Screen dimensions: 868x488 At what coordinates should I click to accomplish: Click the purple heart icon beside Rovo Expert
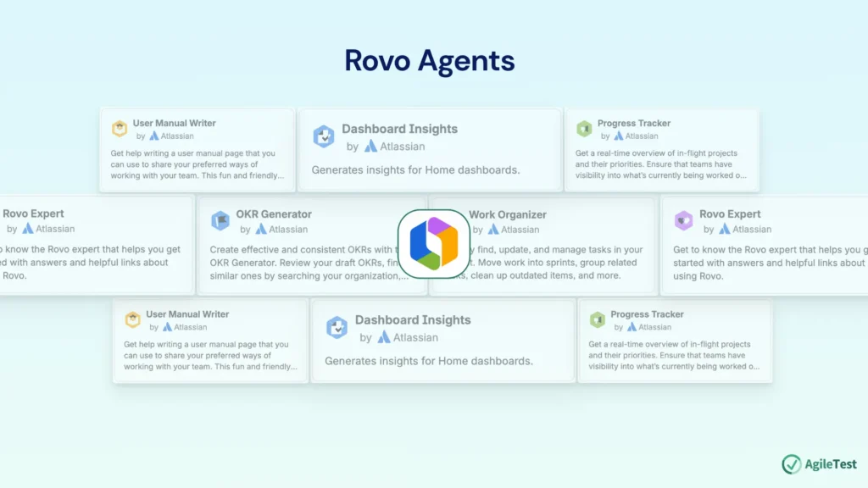[x=684, y=220]
